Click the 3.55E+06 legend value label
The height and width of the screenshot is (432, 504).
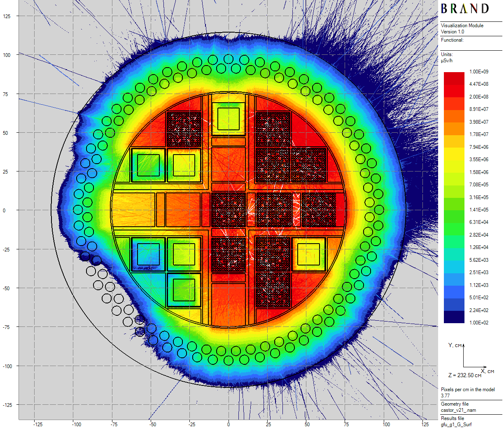(478, 160)
